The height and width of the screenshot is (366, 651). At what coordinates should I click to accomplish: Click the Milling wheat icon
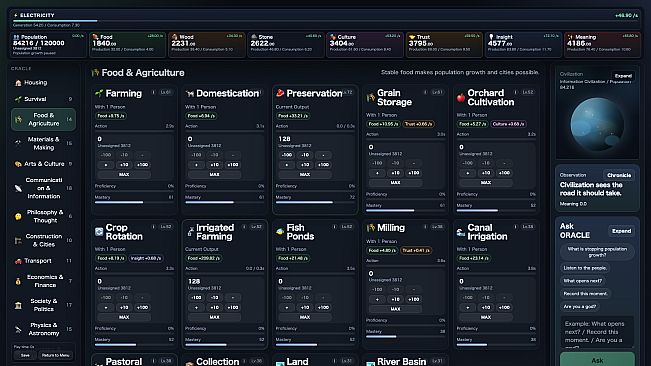(370, 227)
